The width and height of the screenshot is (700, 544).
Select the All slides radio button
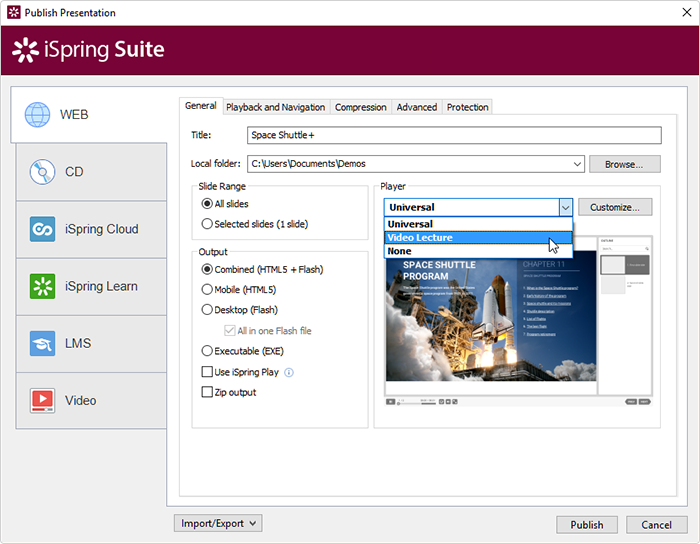[207, 204]
